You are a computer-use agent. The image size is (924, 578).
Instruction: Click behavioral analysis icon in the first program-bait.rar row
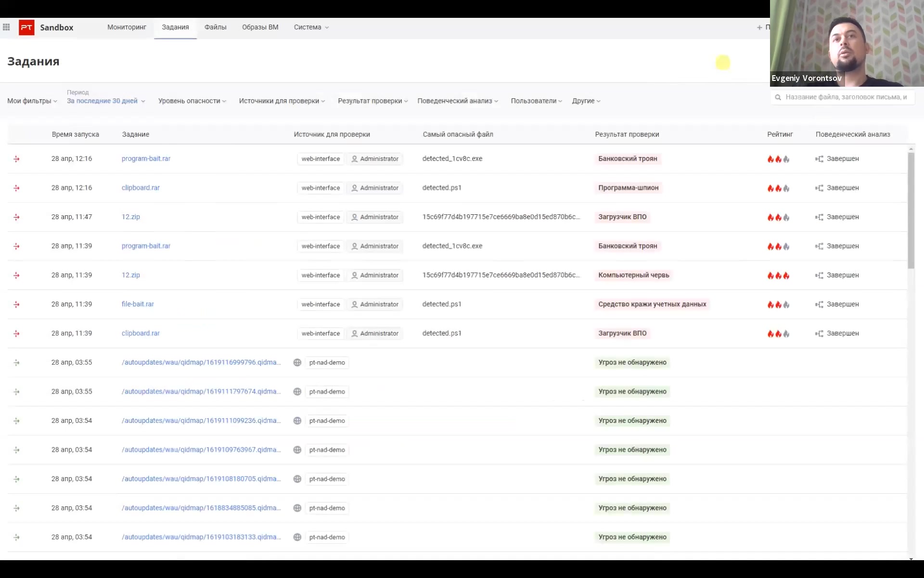(x=819, y=159)
